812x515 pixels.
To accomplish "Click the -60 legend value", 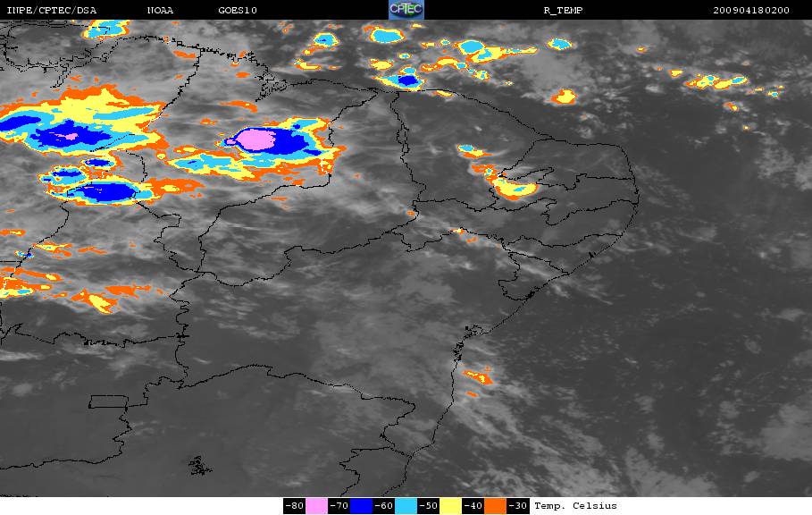I will pyautogui.click(x=384, y=506).
